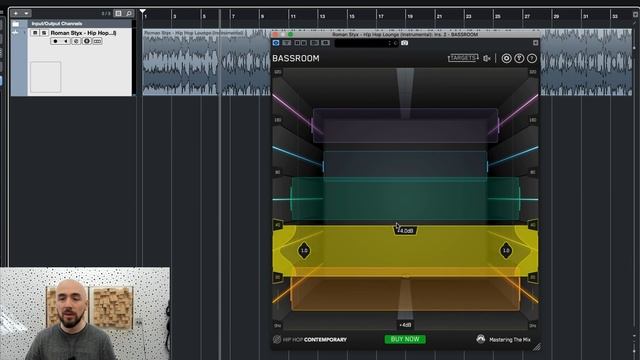Click the plugin snapshot camera icon
Viewport: 640px width, 360px height.
(404, 43)
